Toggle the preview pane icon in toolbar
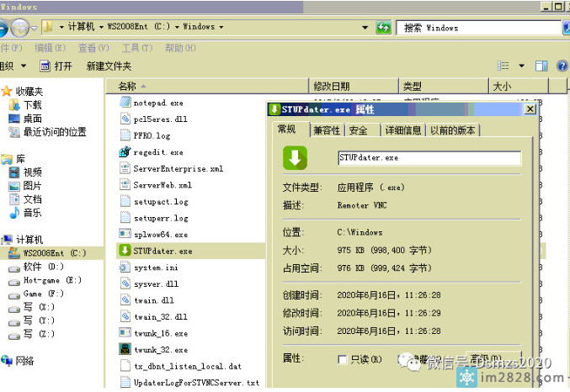 click(542, 66)
